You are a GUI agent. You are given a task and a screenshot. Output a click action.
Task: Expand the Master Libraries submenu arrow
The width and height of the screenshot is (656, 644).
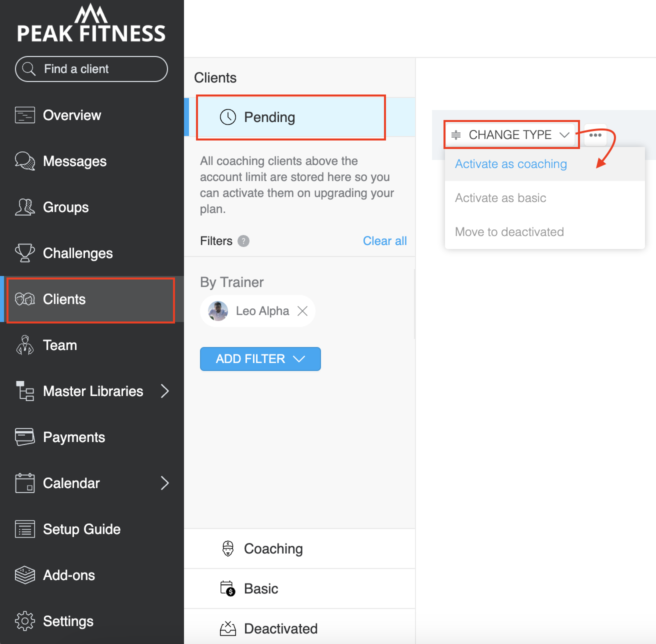[165, 391]
